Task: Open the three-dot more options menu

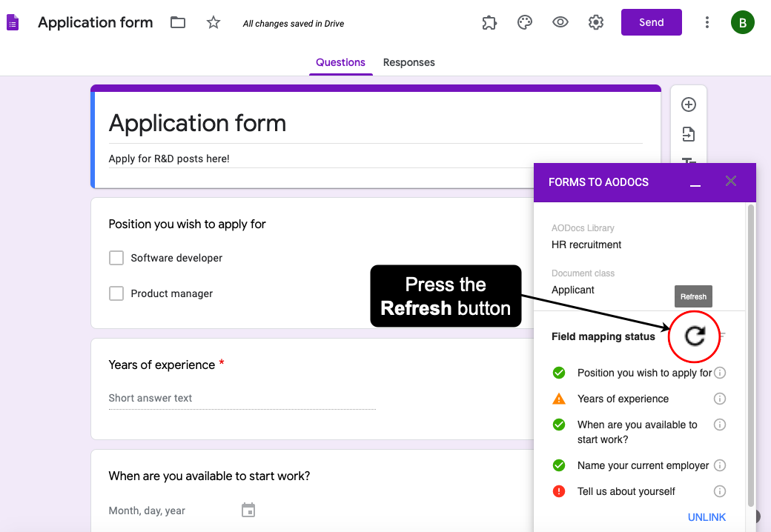Action: pyautogui.click(x=707, y=22)
